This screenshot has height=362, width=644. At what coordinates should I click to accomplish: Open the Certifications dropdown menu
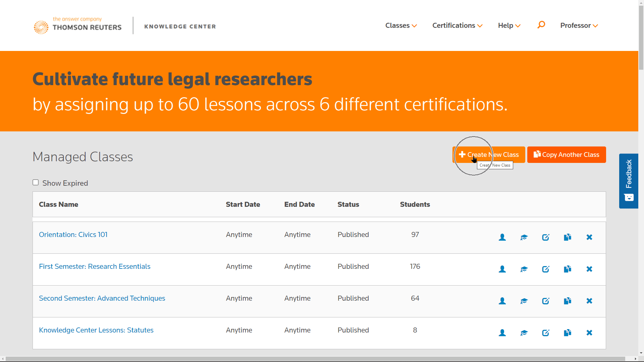457,25
